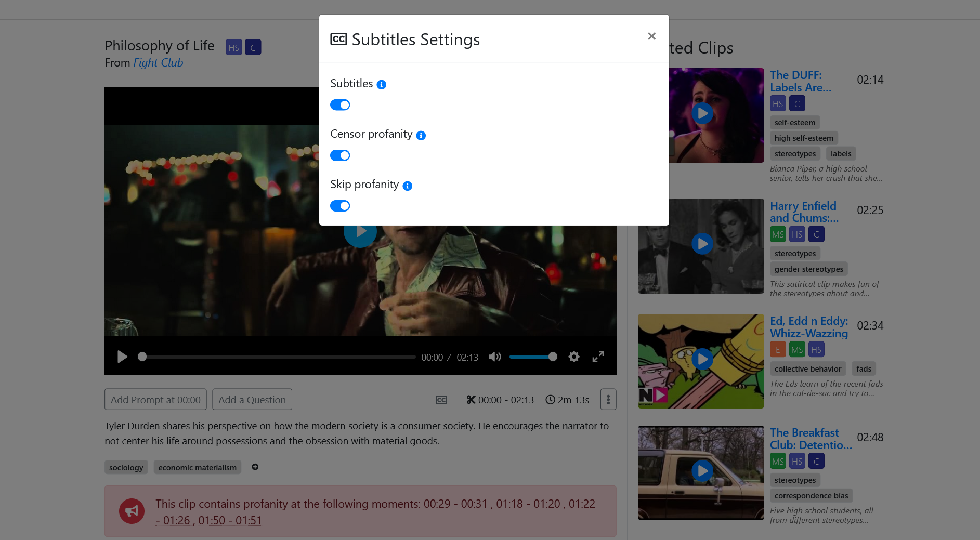This screenshot has height=540, width=980.
Task: Click Add Prompt at 00:00 button
Action: point(155,400)
